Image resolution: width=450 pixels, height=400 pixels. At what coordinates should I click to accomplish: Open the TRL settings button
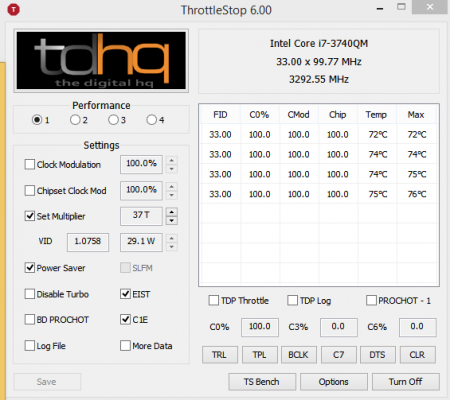click(x=220, y=355)
